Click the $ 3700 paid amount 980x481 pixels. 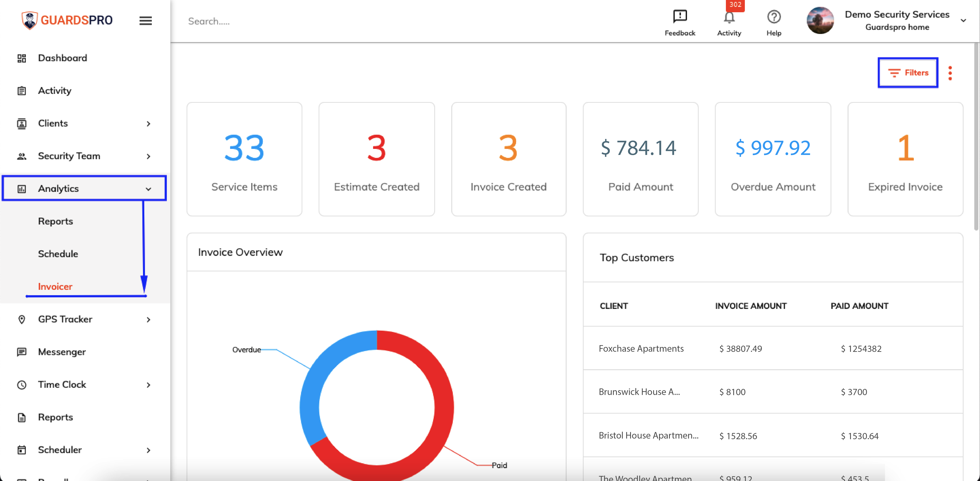(854, 392)
